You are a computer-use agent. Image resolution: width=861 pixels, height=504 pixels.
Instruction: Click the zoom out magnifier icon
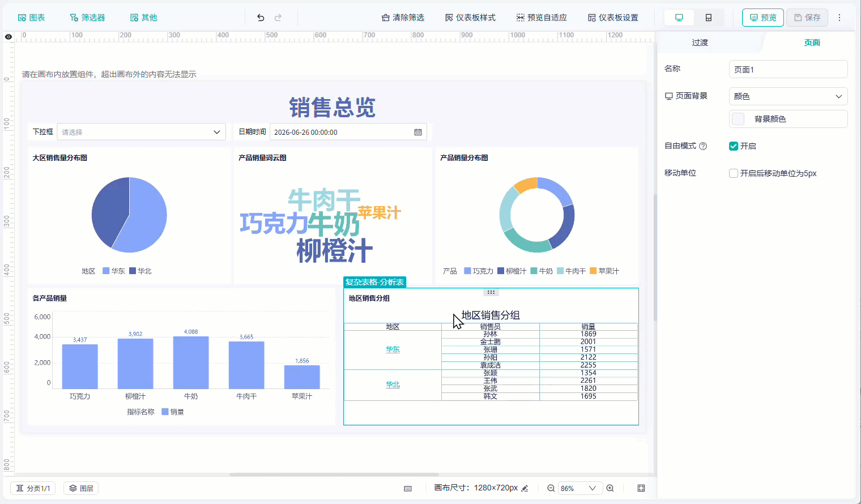[551, 488]
